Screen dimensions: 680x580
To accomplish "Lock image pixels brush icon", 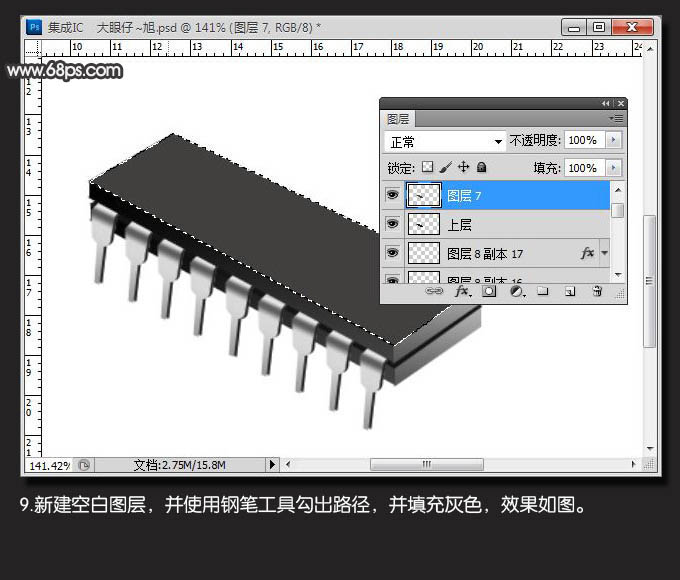I will point(445,167).
